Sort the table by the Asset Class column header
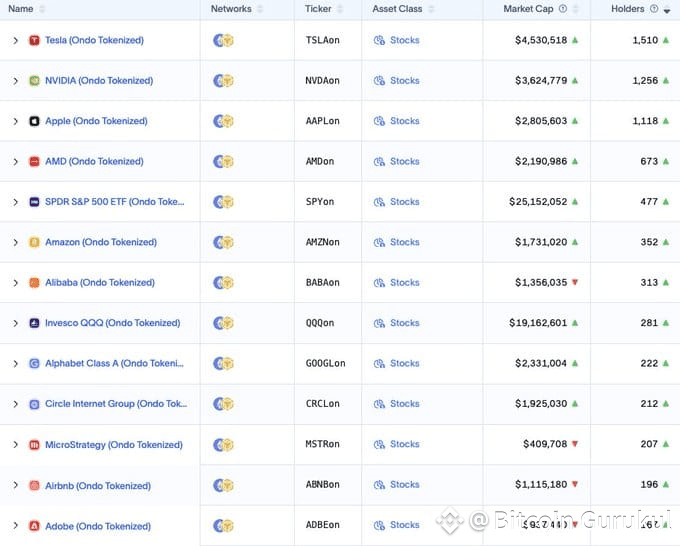 pyautogui.click(x=397, y=9)
